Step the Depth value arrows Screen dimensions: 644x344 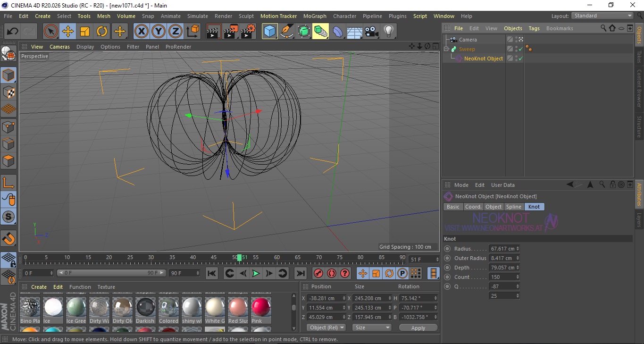tap(518, 268)
